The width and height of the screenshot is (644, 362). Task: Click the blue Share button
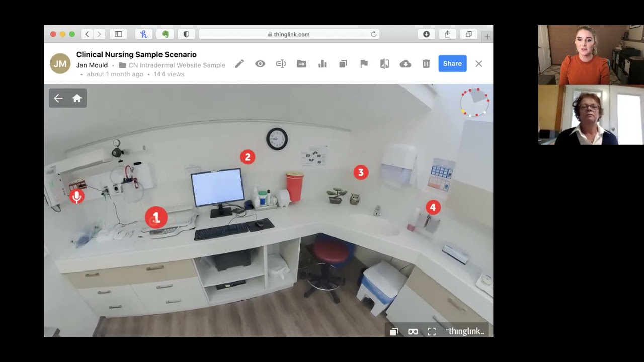pos(452,63)
